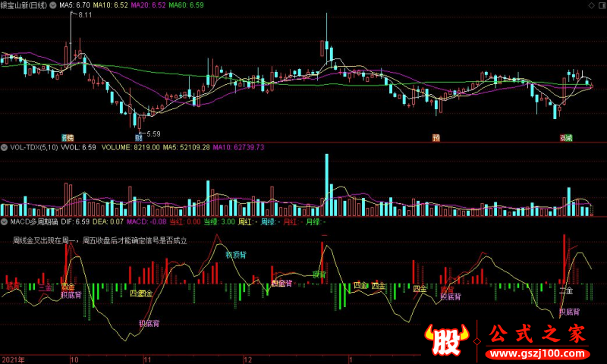The image size is (607, 364).
Task: Open the 银宝山新(日线) indicator dropdown arrow
Action: click(52, 5)
